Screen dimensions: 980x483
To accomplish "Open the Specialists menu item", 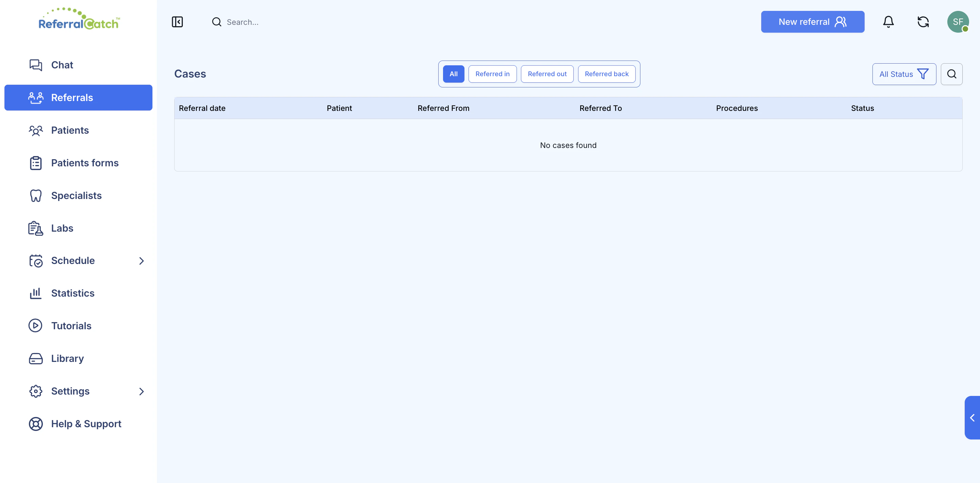I will click(78, 196).
